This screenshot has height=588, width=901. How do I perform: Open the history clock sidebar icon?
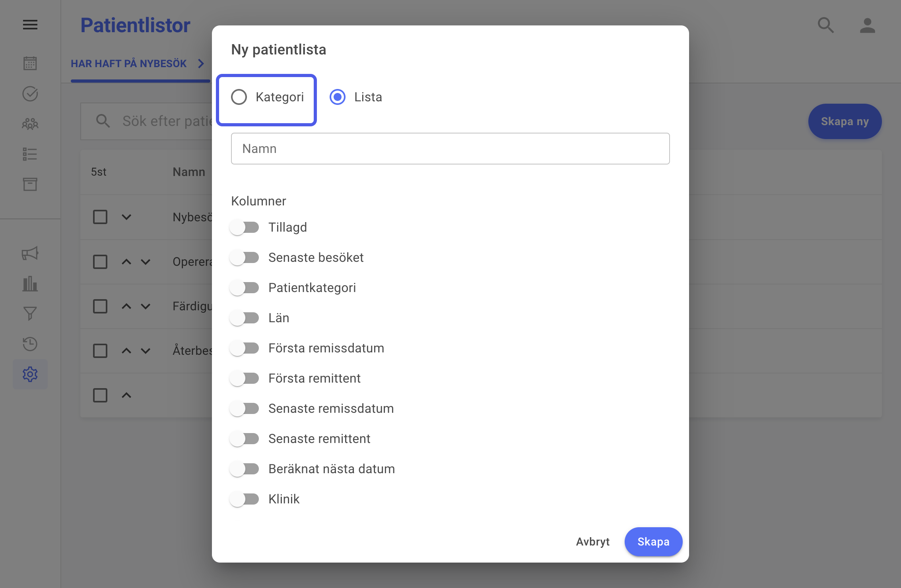30,344
